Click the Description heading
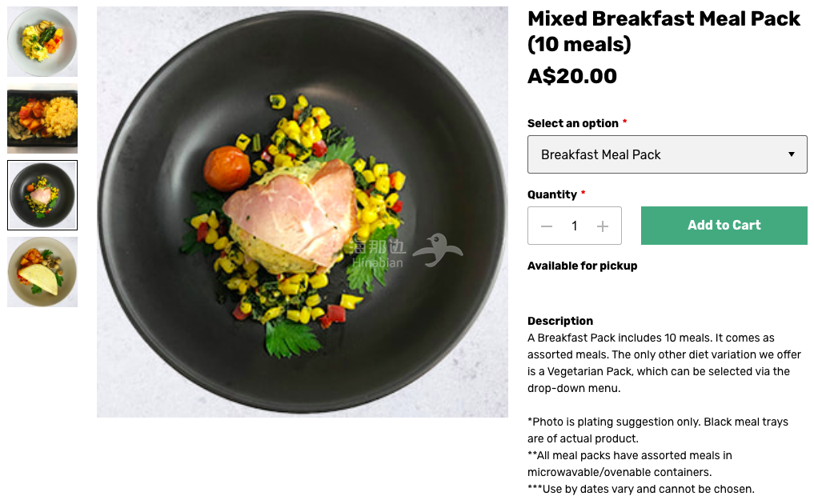This screenshot has height=504, width=814. pyautogui.click(x=560, y=321)
